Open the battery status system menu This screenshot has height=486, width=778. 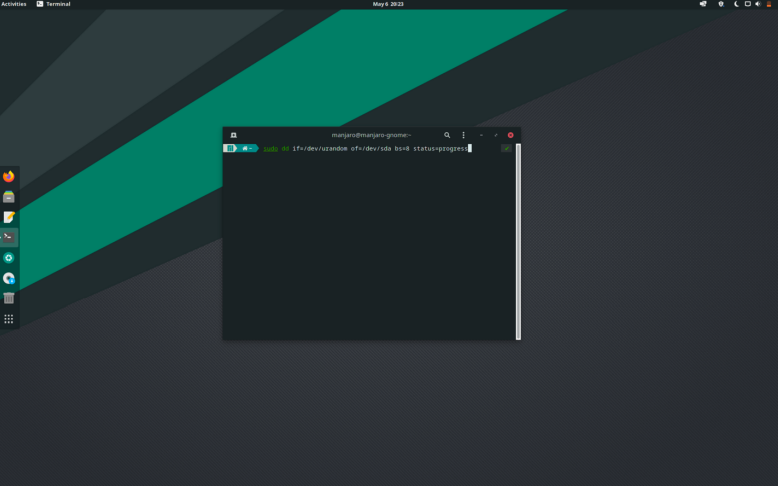tap(769, 4)
